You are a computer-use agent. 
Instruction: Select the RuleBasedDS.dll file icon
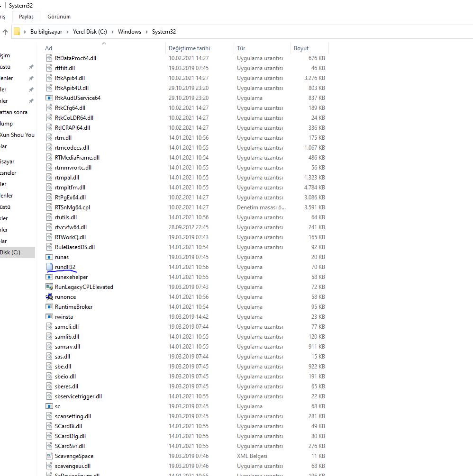click(49, 247)
